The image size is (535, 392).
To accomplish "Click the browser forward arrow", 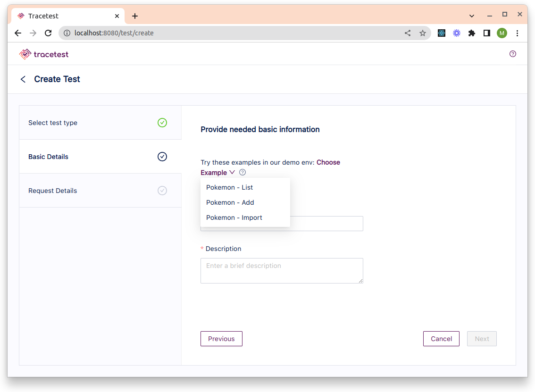I will coord(33,33).
